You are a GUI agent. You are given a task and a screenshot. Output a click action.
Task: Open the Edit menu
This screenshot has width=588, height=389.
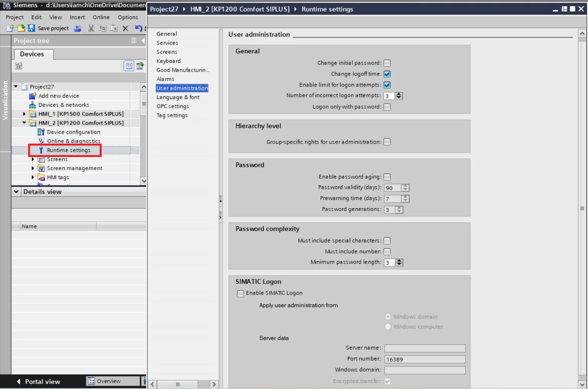37,17
